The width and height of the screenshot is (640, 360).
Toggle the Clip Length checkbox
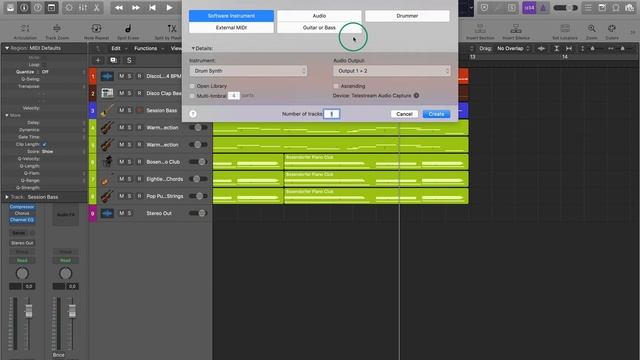(44, 144)
